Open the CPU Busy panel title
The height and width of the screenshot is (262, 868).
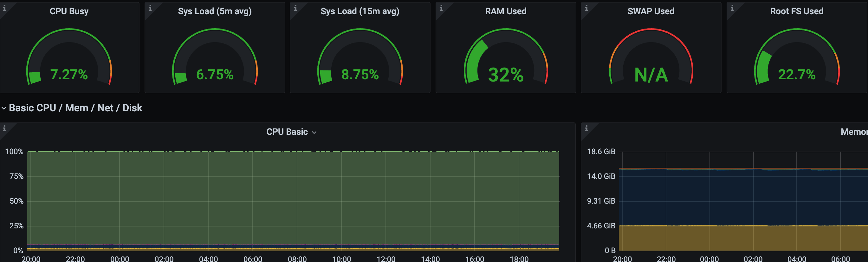click(69, 11)
